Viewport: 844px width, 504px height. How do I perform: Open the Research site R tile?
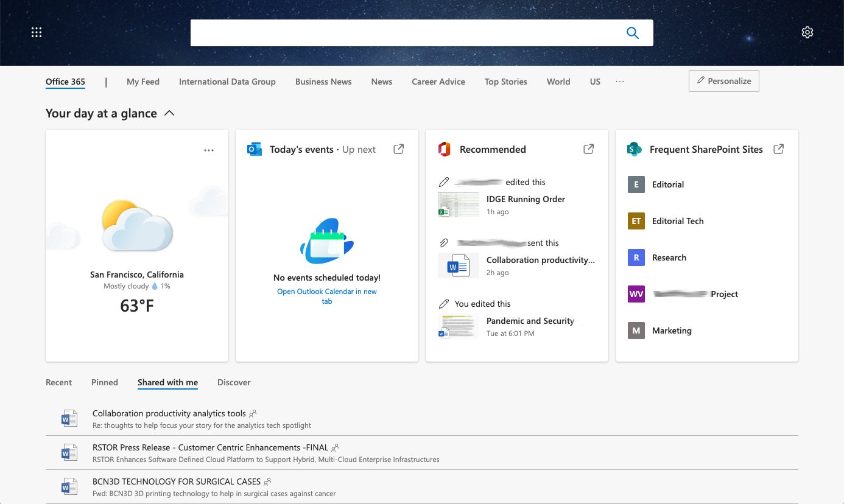tap(636, 257)
